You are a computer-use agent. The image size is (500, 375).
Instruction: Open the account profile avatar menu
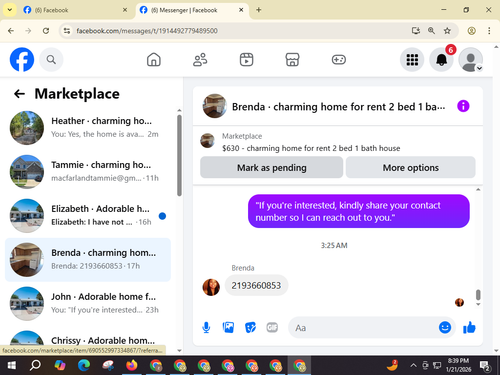pyautogui.click(x=471, y=60)
